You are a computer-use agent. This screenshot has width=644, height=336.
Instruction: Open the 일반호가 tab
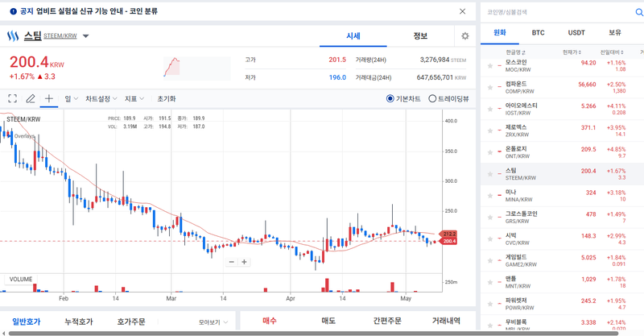(x=27, y=321)
